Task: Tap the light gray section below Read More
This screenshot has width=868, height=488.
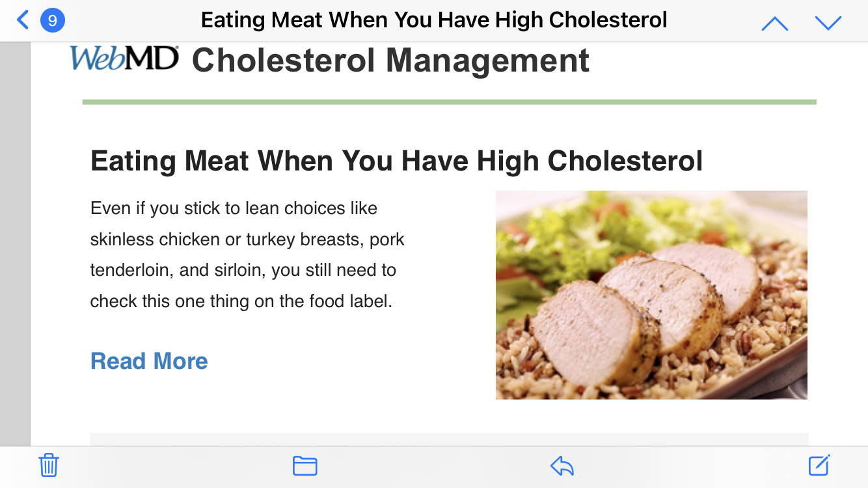Action: (449, 439)
